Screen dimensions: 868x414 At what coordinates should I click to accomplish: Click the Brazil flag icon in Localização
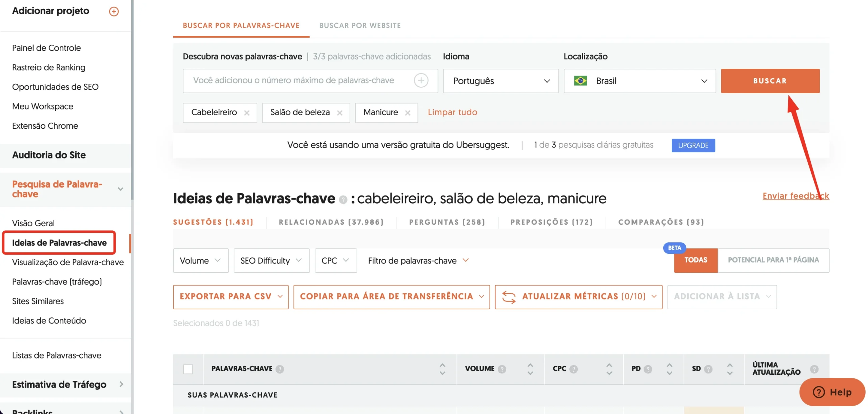[580, 81]
